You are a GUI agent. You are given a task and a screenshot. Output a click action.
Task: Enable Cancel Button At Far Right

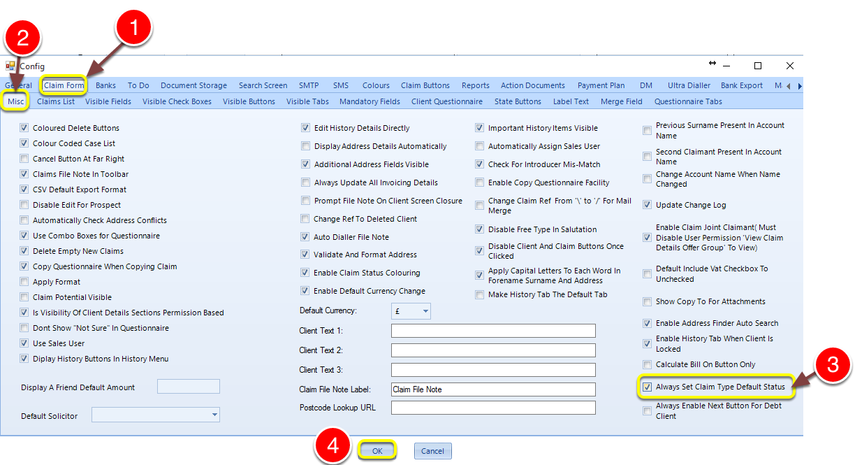[24, 159]
